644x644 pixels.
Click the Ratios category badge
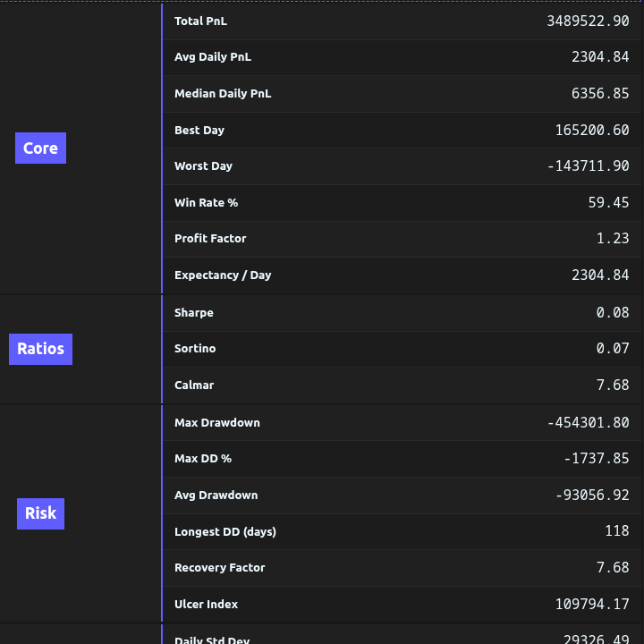[x=40, y=349]
